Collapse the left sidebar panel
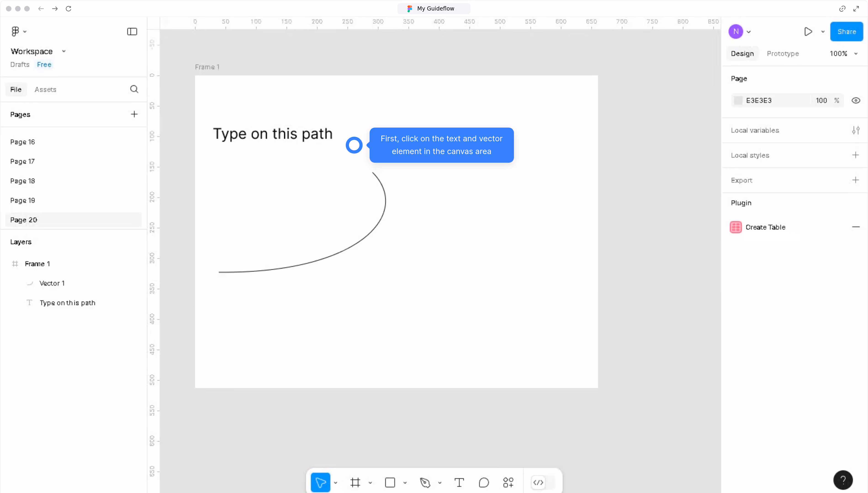This screenshot has height=493, width=868. (x=132, y=31)
